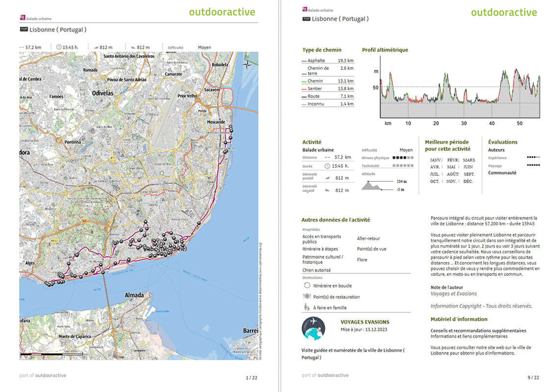Click the Lisbonne ( Portugal ) title on page 9
Viewport: 559px width, 392px height.
pos(340,19)
